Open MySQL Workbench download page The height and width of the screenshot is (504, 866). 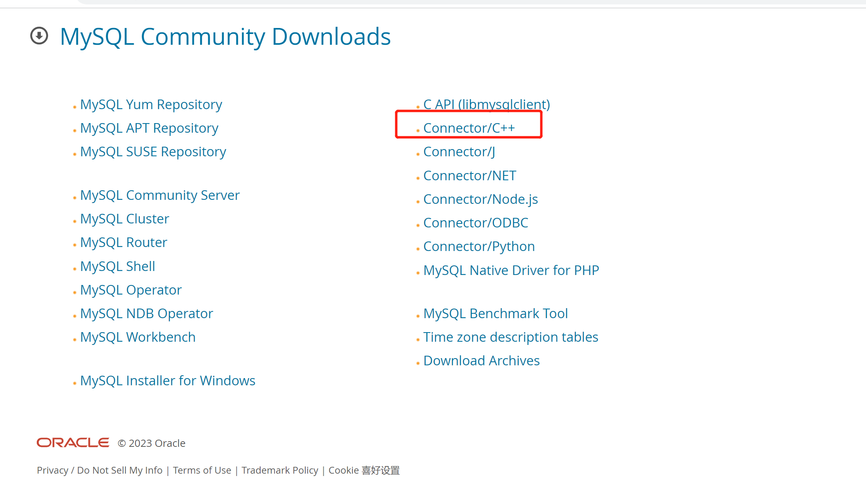[x=138, y=336]
